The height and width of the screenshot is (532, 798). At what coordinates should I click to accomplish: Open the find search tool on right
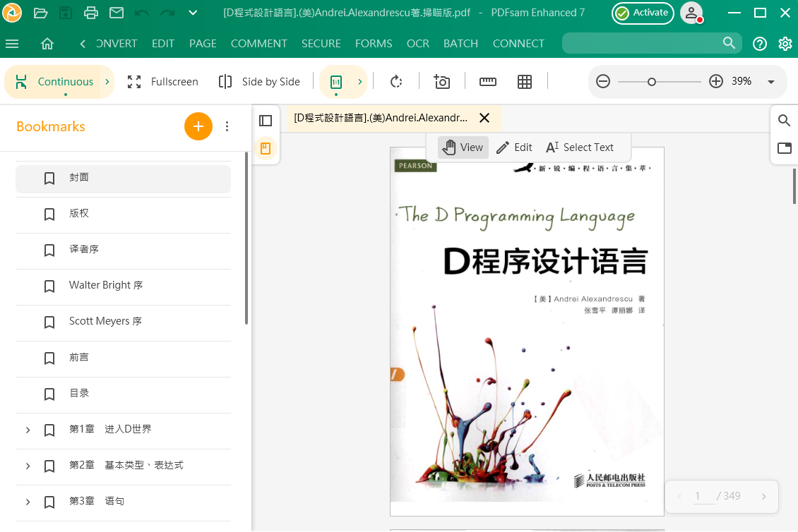coord(785,121)
